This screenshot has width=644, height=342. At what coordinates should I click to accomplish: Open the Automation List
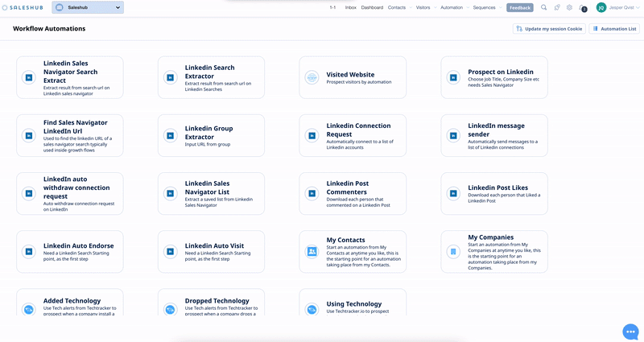614,29
